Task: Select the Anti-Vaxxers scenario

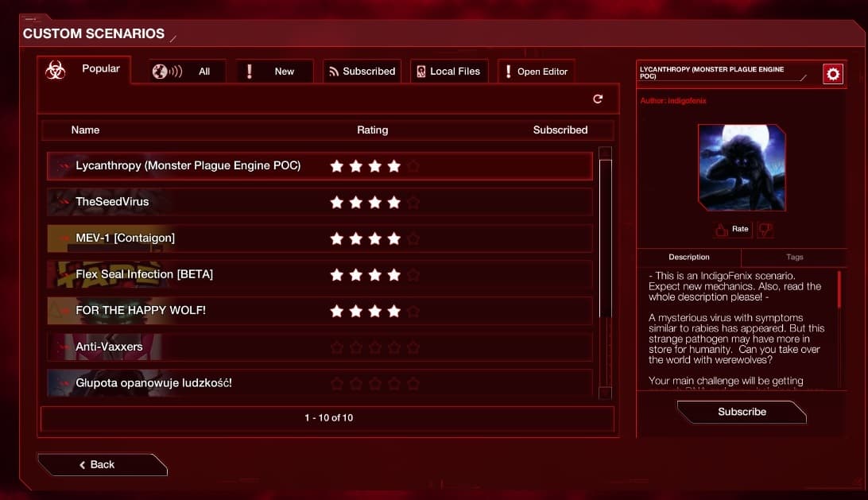Action: point(320,347)
